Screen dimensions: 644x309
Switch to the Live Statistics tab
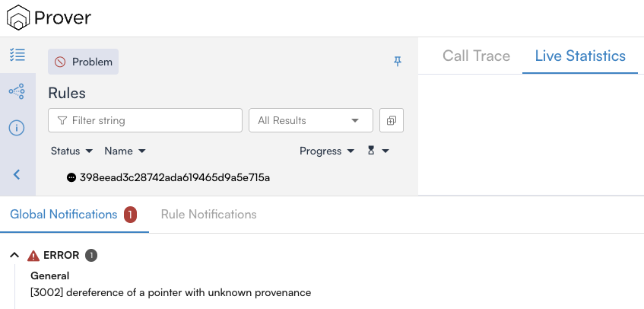[580, 56]
